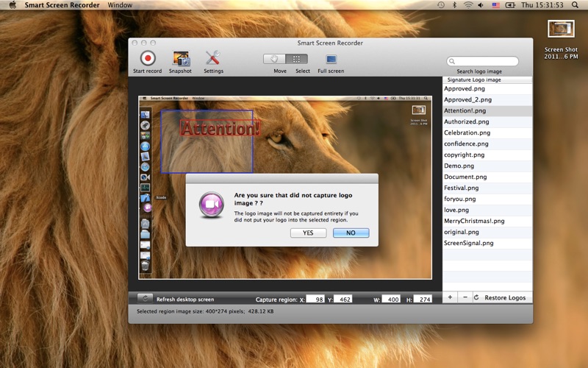
Task: Open the Settings tools icon
Action: (x=213, y=58)
